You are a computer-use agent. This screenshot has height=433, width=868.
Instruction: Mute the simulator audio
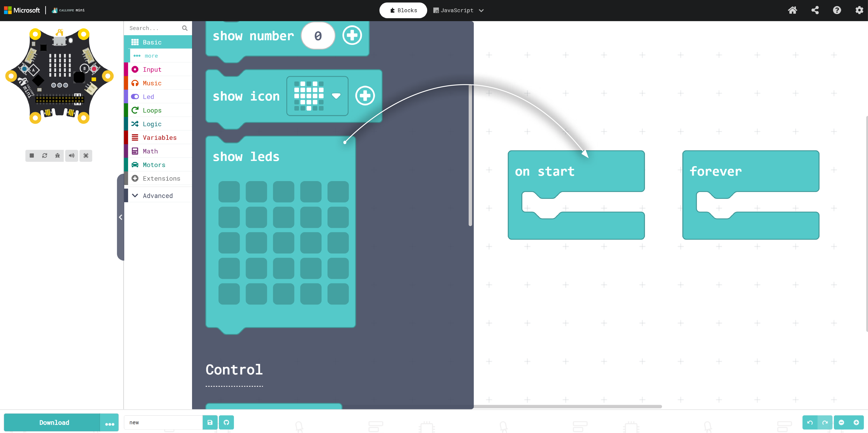[71, 156]
